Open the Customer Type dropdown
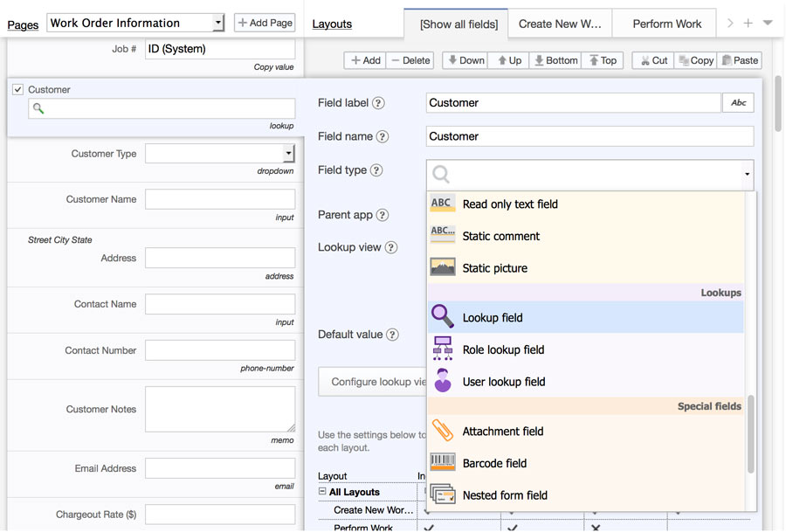Viewport: 786px width, 532px height. (287, 153)
